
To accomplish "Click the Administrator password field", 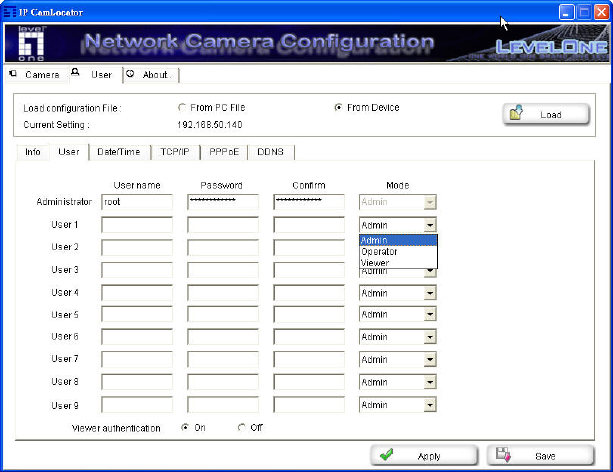I will tap(222, 202).
